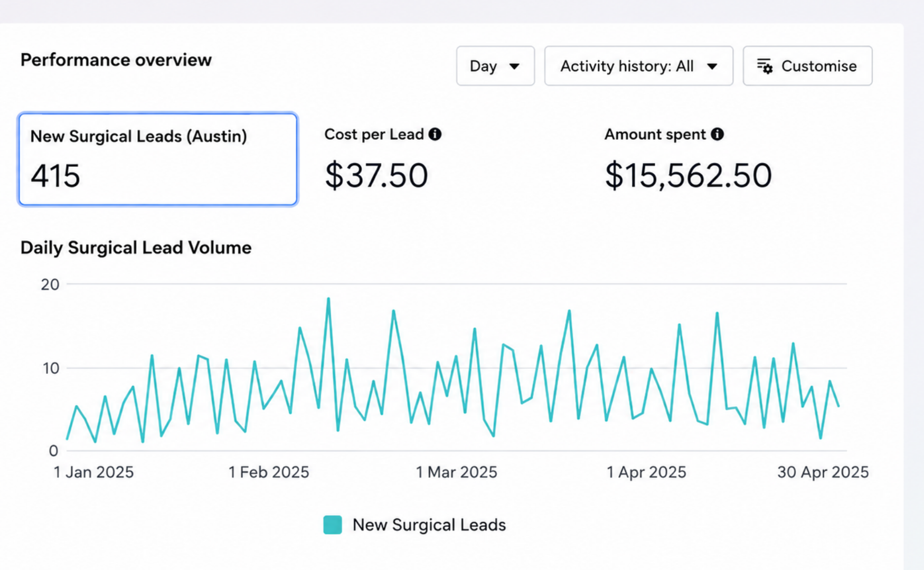Click the 1 Mar 2025 axis label
924x570 pixels.
[457, 472]
